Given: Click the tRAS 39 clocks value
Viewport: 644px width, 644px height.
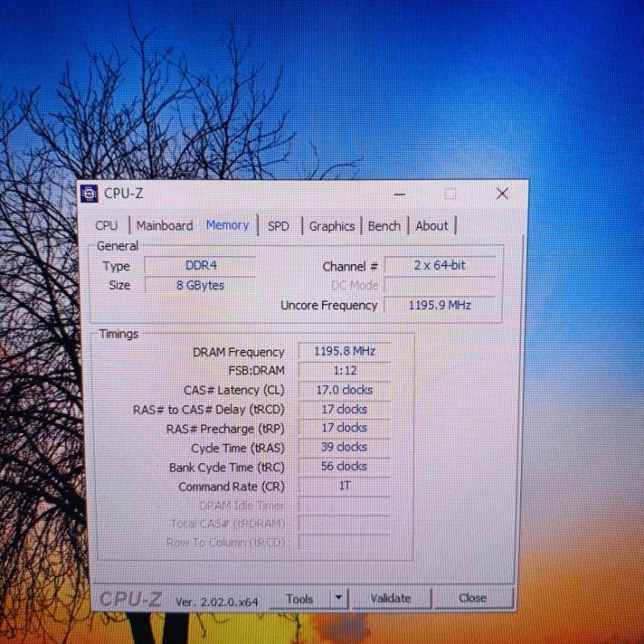Looking at the screenshot, I should (x=345, y=447).
